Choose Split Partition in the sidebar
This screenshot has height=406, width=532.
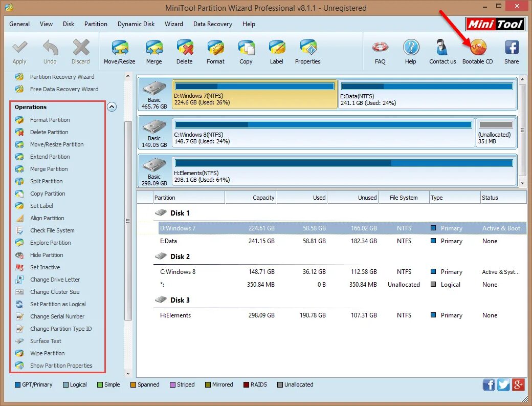pyautogui.click(x=47, y=181)
